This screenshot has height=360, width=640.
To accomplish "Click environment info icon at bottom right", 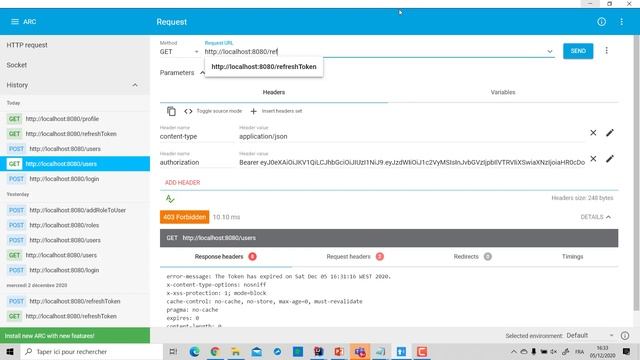I will tap(624, 336).
